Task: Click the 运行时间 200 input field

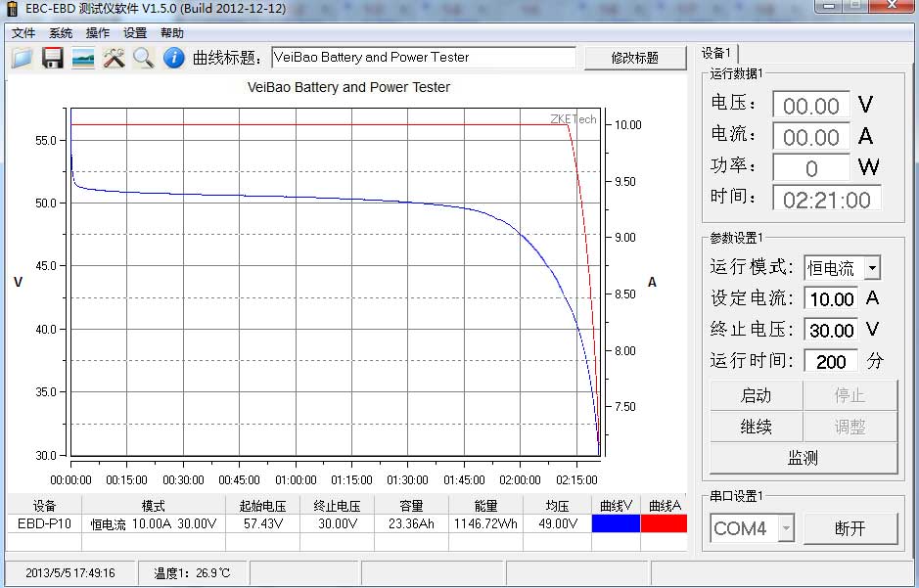Action: click(x=831, y=361)
